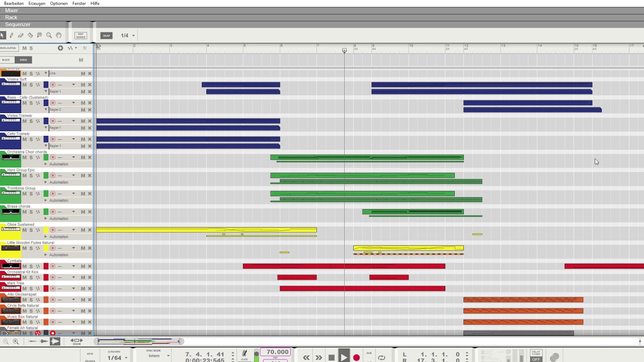Click the red Record button in transport
The height and width of the screenshot is (362, 644).
click(356, 357)
